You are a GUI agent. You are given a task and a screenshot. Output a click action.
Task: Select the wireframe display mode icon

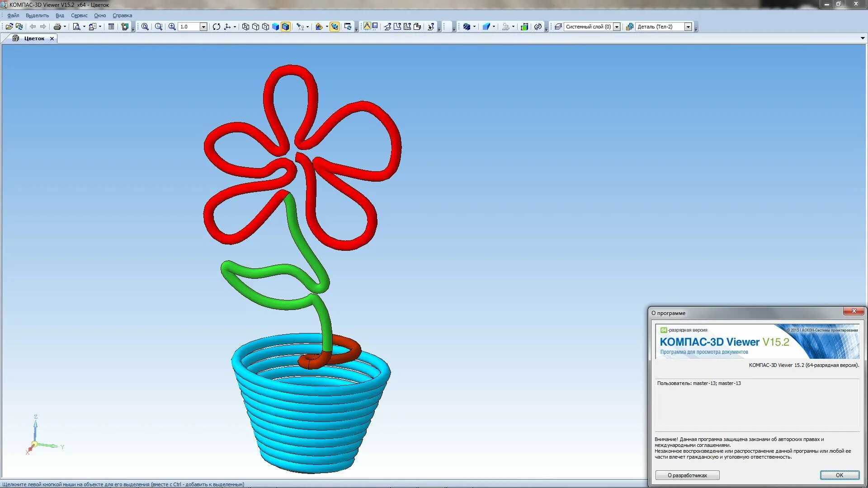pyautogui.click(x=245, y=27)
